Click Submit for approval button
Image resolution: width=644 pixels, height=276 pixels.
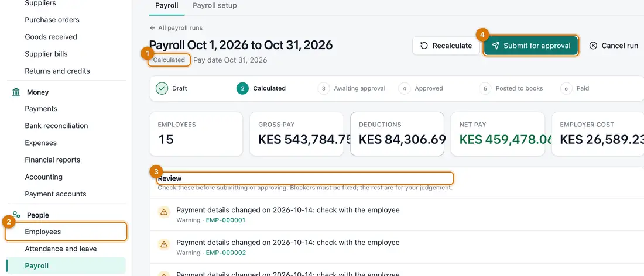coord(531,46)
